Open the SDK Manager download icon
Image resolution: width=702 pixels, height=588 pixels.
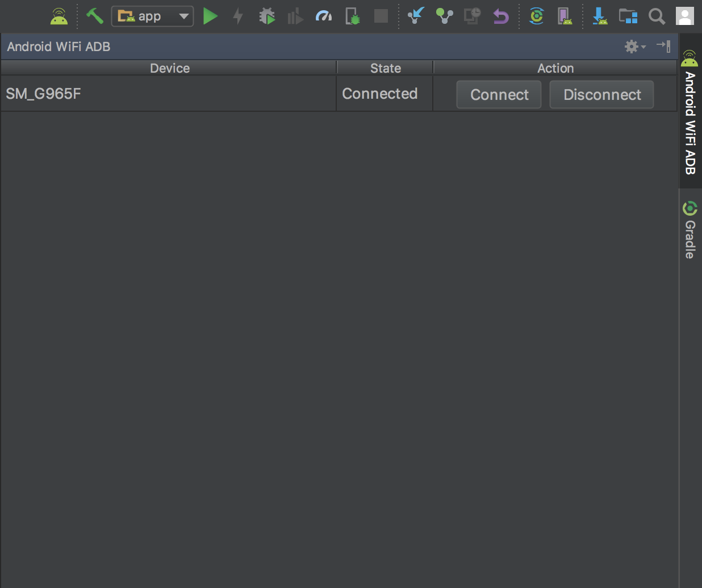point(600,16)
